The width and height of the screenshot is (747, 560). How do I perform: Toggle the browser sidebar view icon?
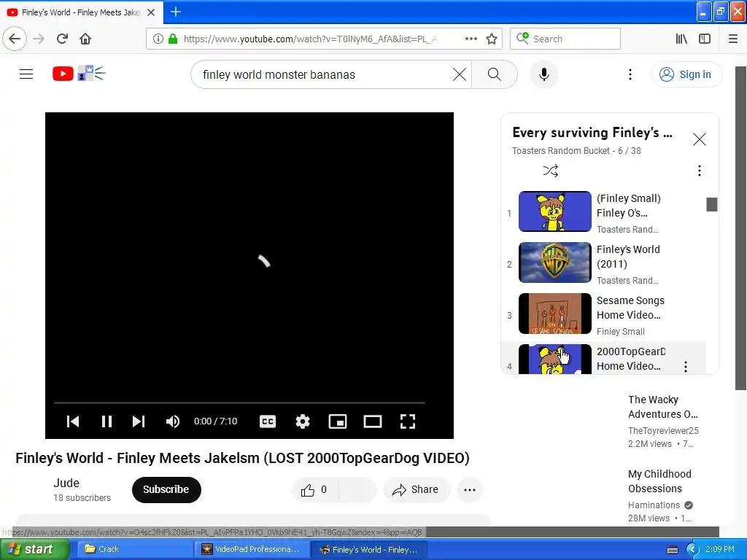705,39
